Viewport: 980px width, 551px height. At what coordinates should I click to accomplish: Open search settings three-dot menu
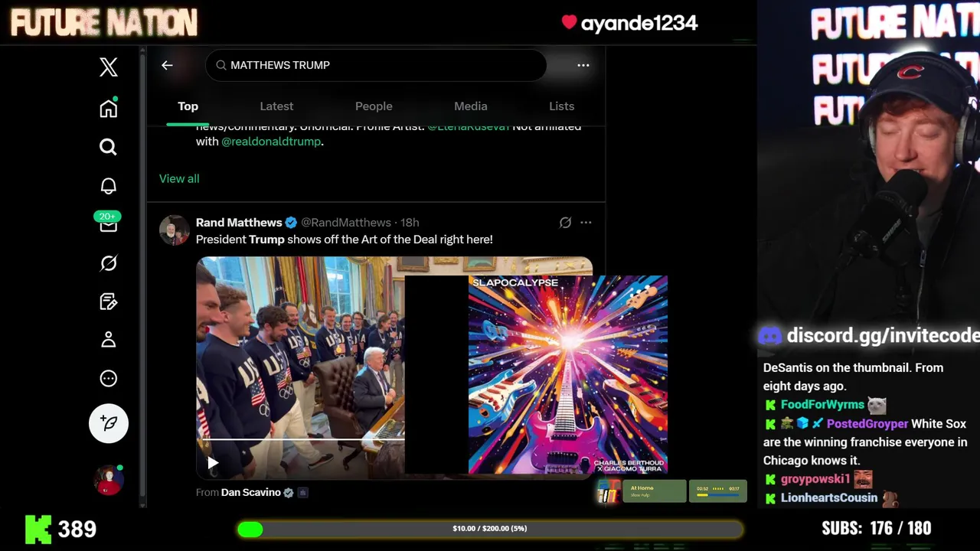(x=583, y=65)
